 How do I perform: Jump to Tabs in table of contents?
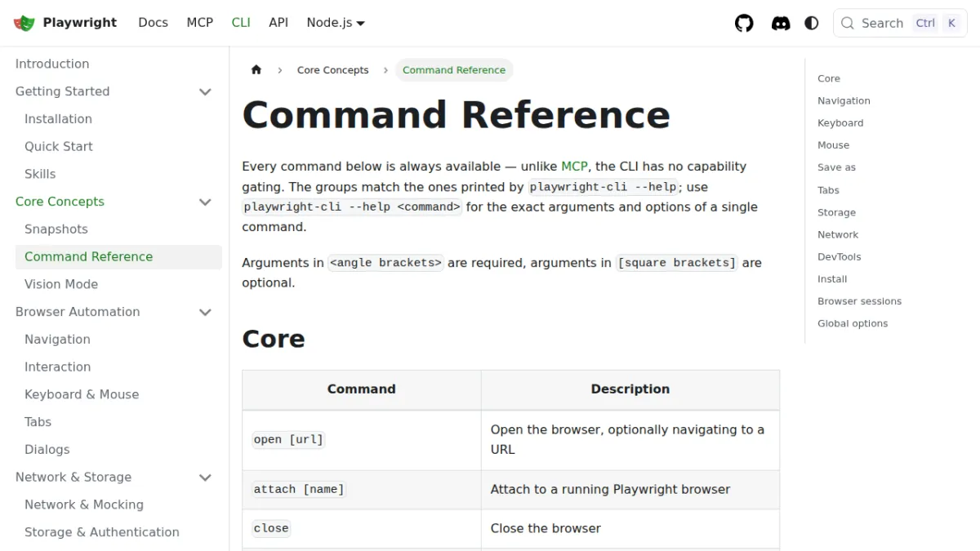click(828, 190)
